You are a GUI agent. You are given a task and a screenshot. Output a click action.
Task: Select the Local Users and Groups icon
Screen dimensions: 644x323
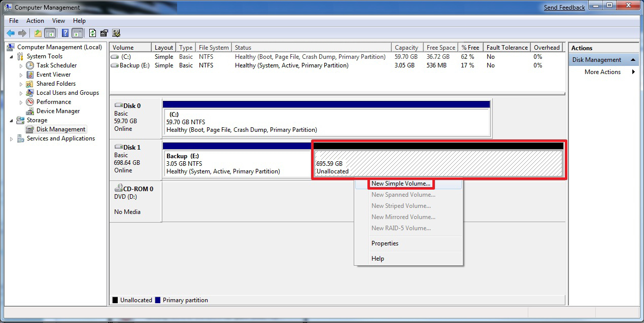coord(30,93)
